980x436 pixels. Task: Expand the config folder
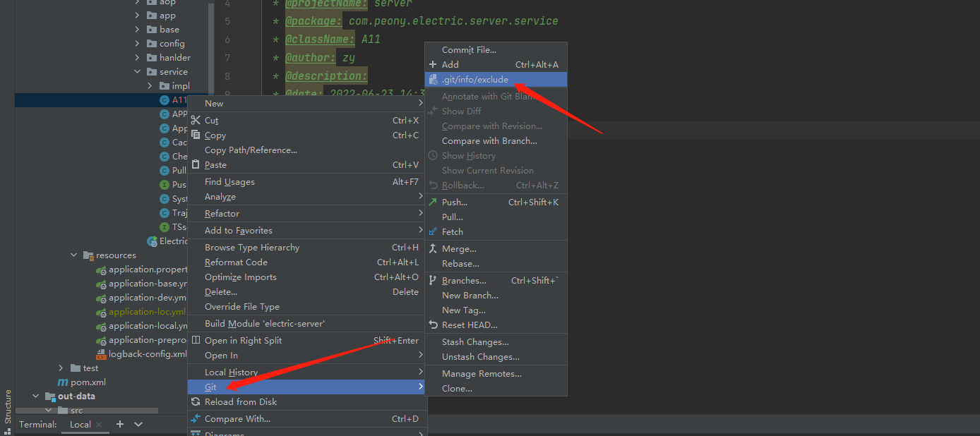(x=138, y=44)
